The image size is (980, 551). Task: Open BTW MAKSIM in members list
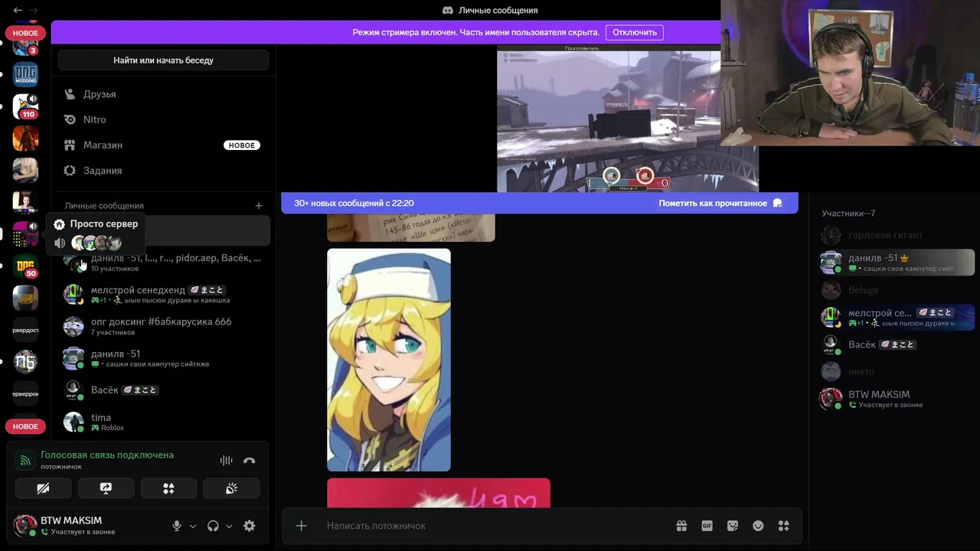pyautogui.click(x=896, y=399)
